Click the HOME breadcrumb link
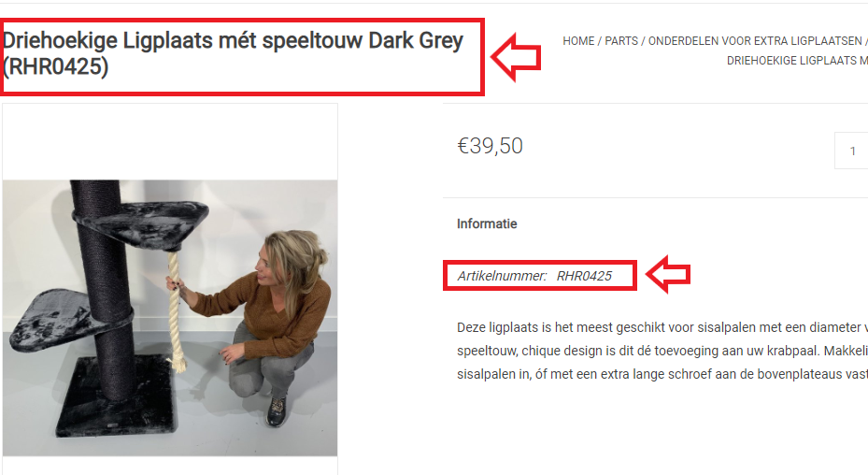Image resolution: width=868 pixels, height=475 pixels. (578, 41)
